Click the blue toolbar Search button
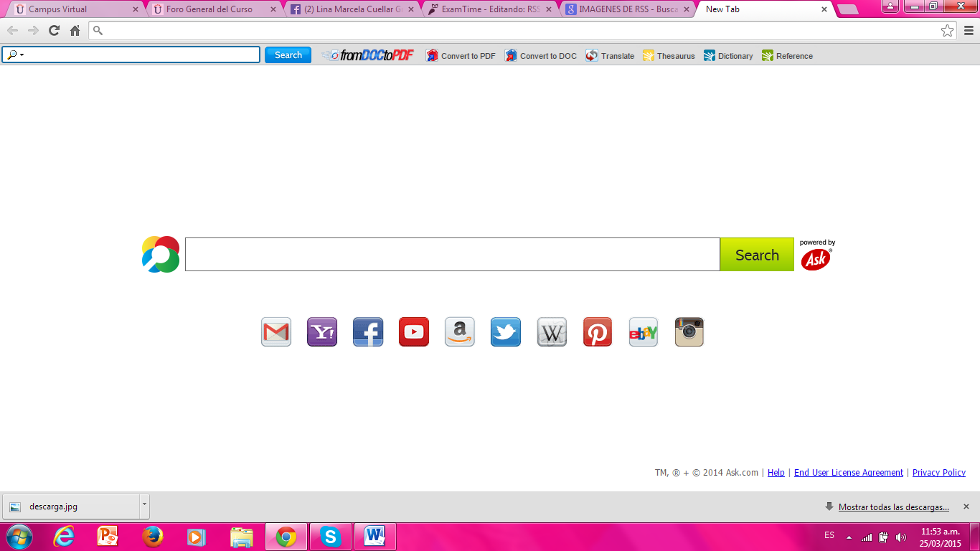 (288, 55)
